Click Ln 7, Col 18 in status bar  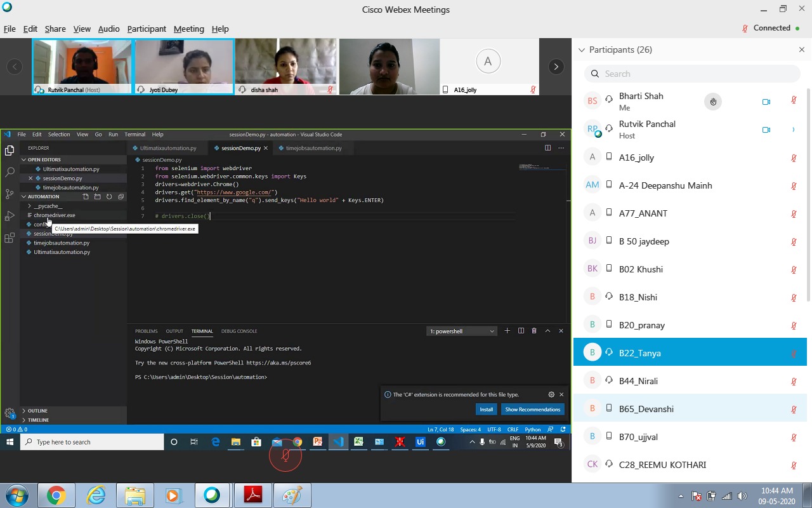pos(441,429)
